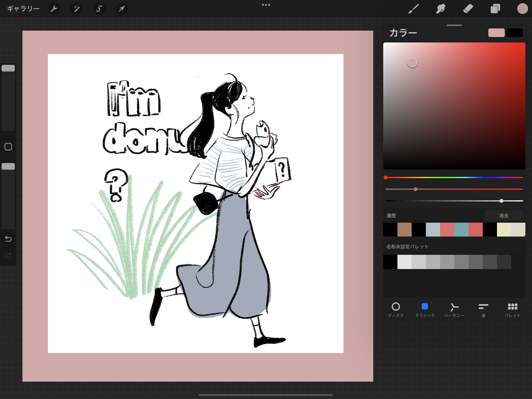Open the Adjustments magic wand menu
The height and width of the screenshot is (399, 532).
tap(77, 9)
